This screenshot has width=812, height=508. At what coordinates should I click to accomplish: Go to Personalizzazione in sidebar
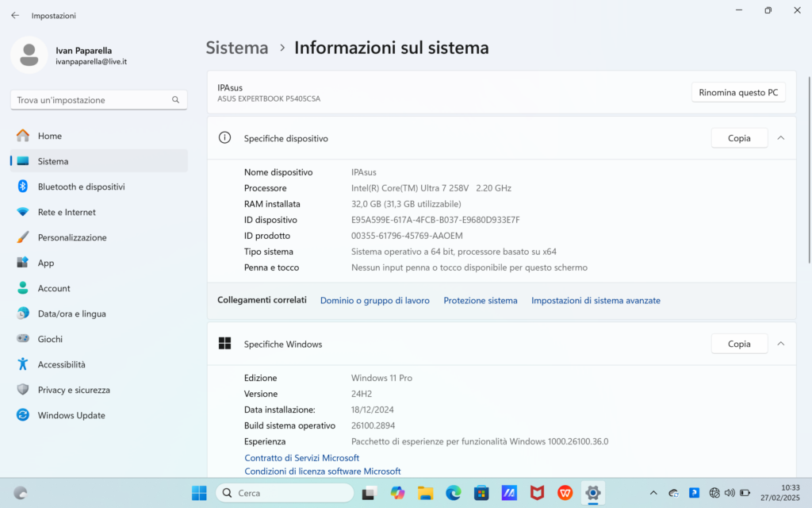click(x=71, y=237)
